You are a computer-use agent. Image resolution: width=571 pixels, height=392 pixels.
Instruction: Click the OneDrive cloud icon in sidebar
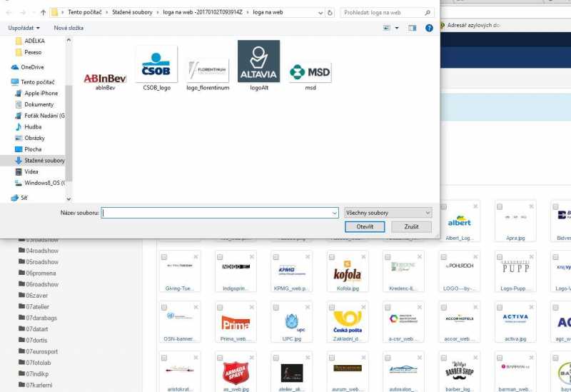[x=15, y=67]
